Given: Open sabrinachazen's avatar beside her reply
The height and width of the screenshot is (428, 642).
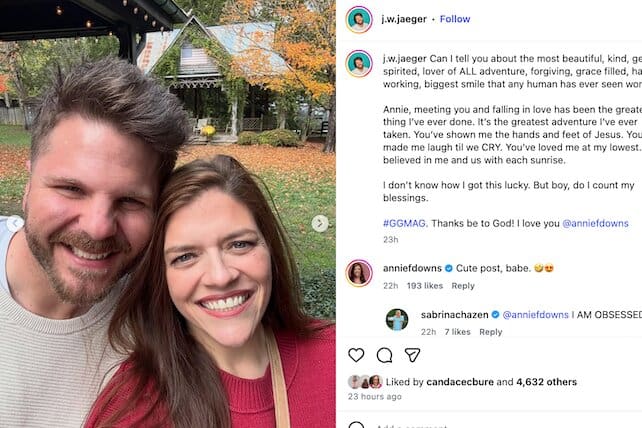Looking at the screenshot, I should pos(397,319).
